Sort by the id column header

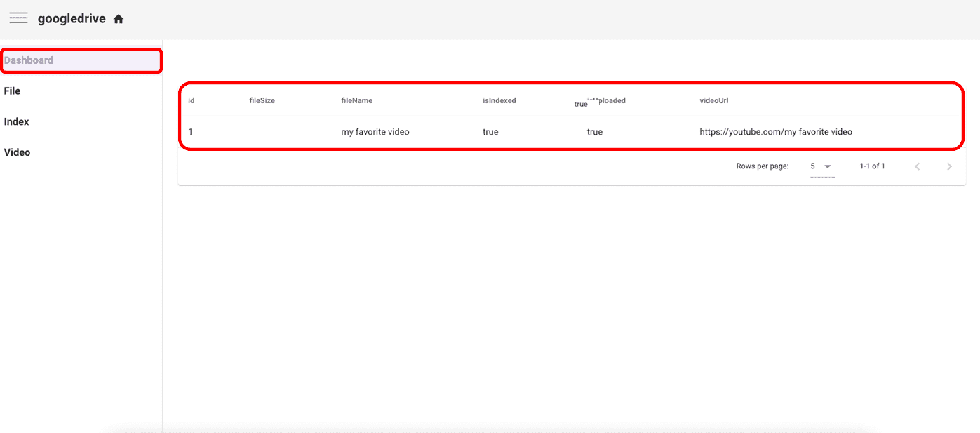point(191,100)
